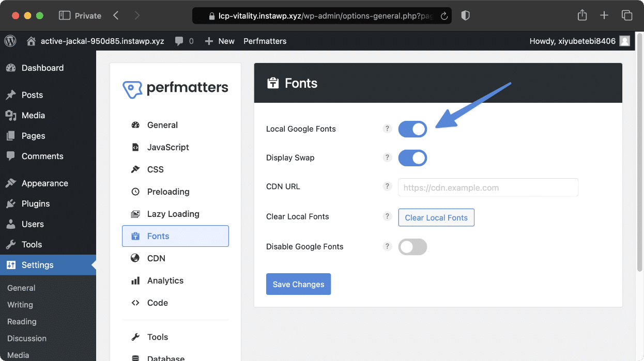The height and width of the screenshot is (361, 644).
Task: Click the CDN globe icon
Action: tap(135, 258)
